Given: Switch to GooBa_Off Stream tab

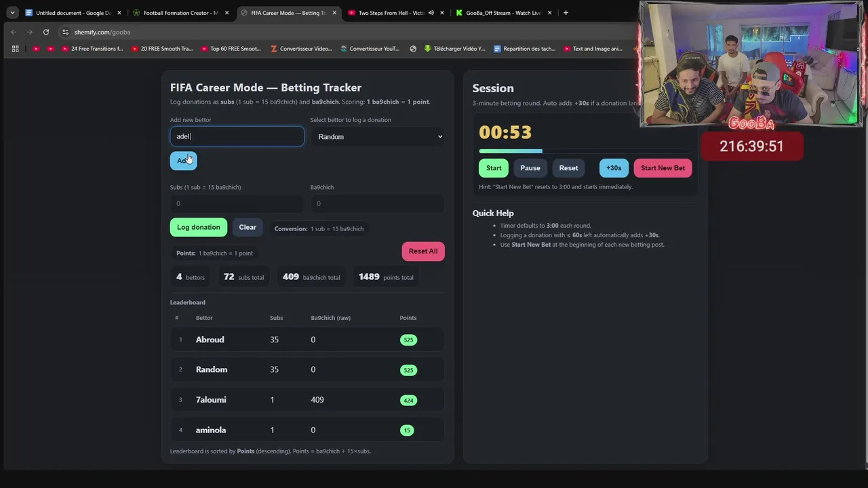Looking at the screenshot, I should coord(503,12).
